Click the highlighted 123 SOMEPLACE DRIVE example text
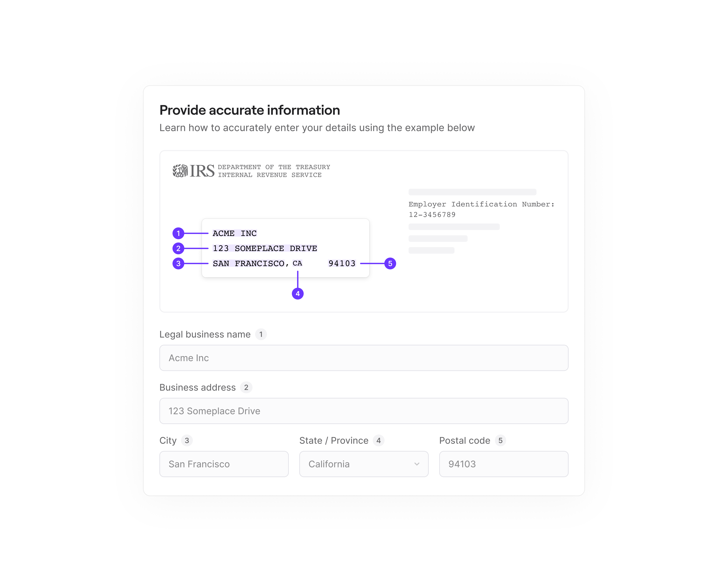 click(265, 248)
